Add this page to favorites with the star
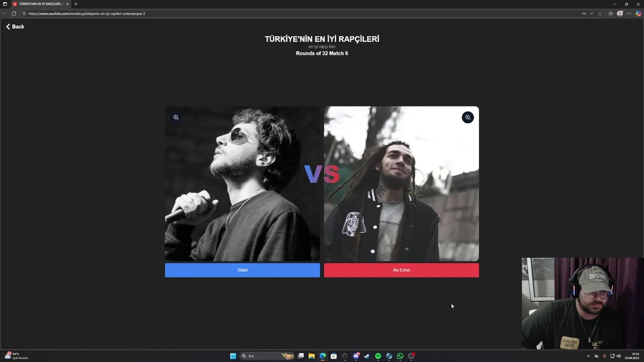644x362 pixels. [x=600, y=14]
